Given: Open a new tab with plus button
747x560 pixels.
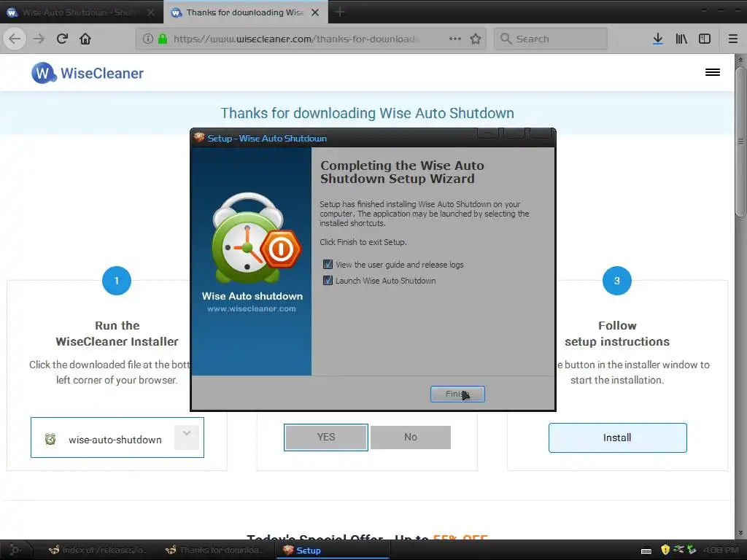Looking at the screenshot, I should tap(340, 12).
